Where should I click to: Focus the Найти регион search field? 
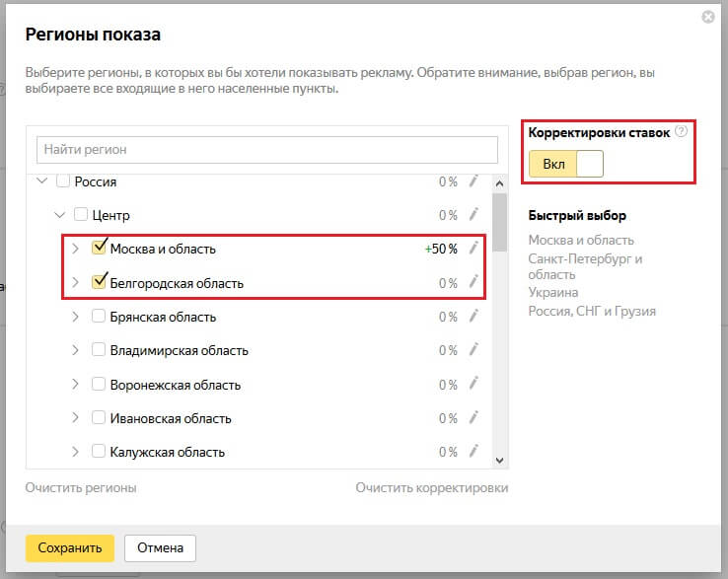pos(266,150)
